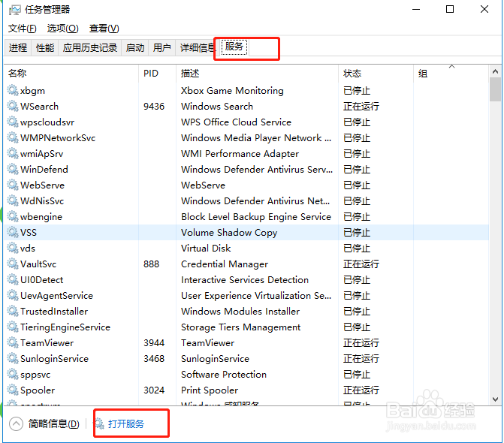Sort by the 名称 column header

[71, 74]
